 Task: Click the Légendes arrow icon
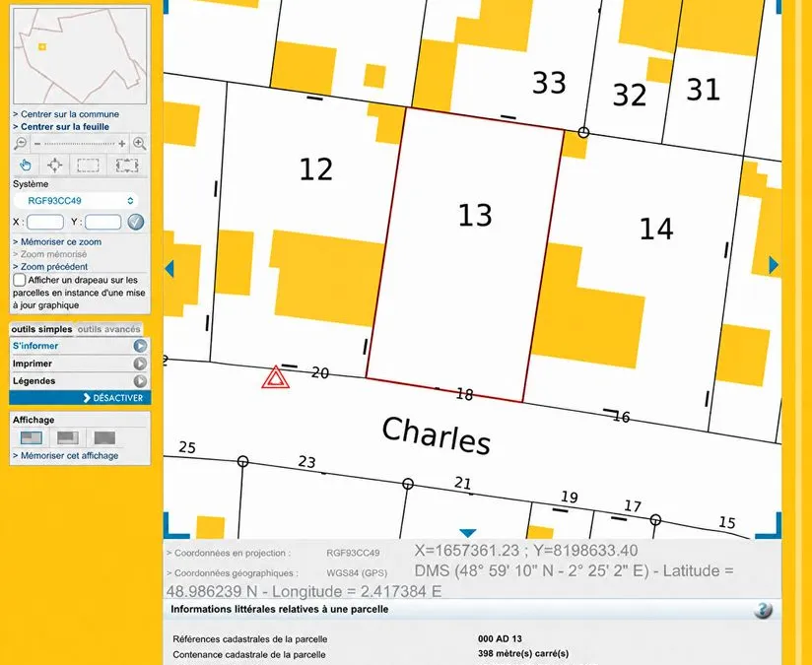(x=140, y=381)
